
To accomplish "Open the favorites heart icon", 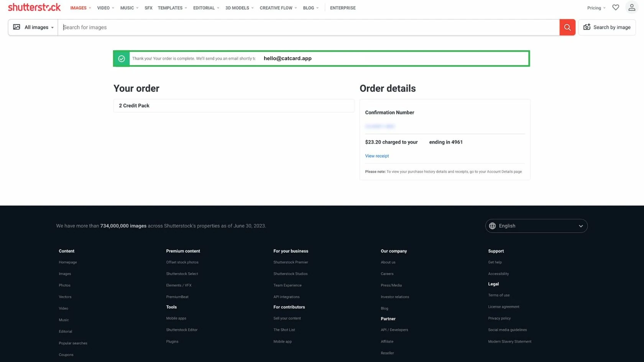I will pos(616,7).
